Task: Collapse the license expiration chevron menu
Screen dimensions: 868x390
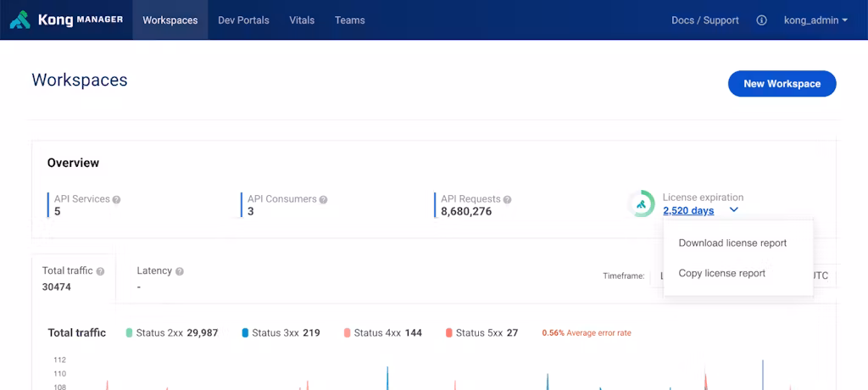Action: tap(734, 210)
